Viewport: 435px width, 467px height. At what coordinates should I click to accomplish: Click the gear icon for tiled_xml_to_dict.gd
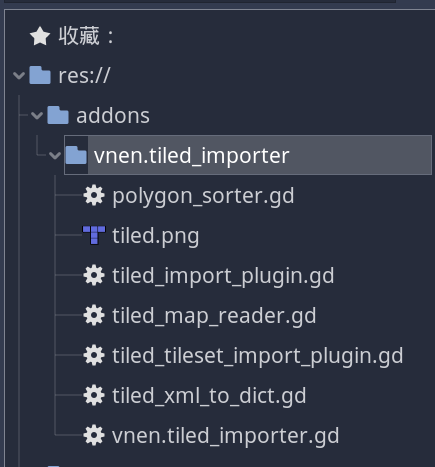click(x=94, y=395)
